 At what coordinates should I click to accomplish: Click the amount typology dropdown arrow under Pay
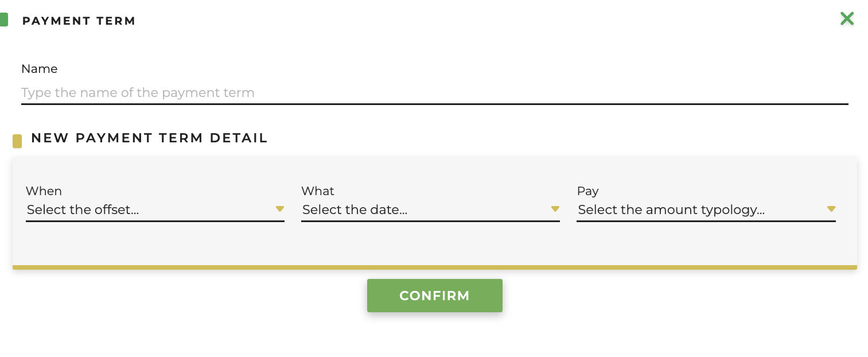click(x=831, y=209)
